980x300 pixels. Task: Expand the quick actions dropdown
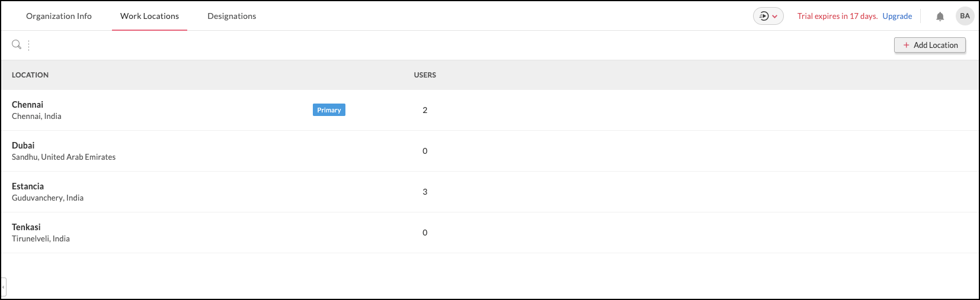pyautogui.click(x=768, y=16)
